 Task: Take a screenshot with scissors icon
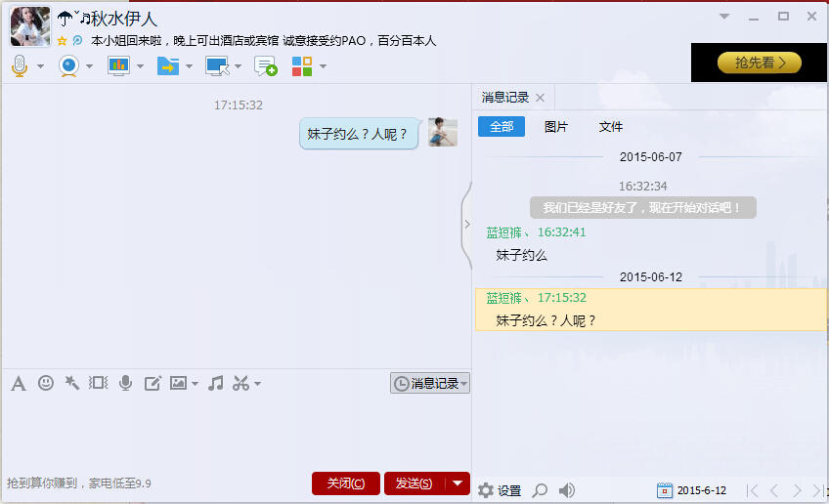240,383
